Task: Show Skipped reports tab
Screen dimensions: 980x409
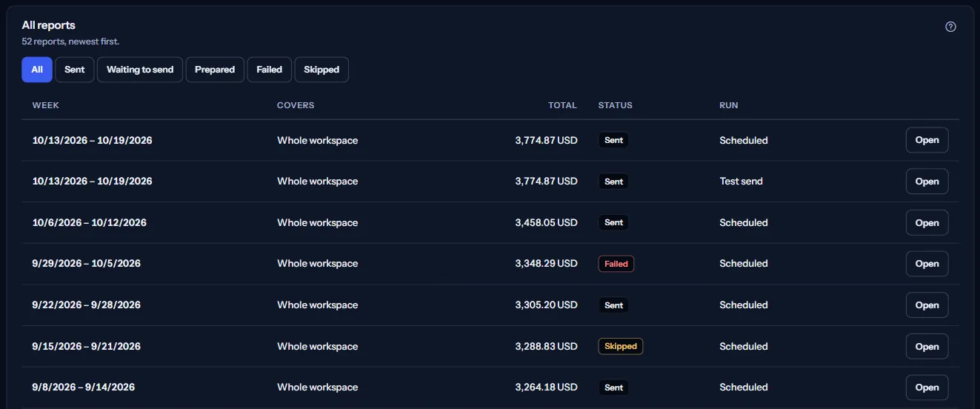Action: pos(321,70)
